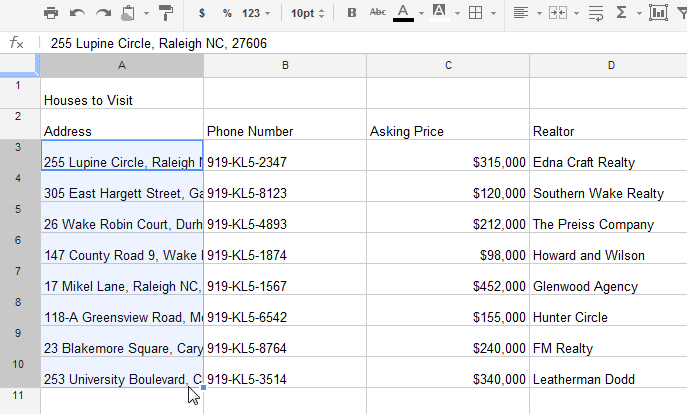
Task: Click the 'Southern Wake Realty' cell
Action: 609,186
